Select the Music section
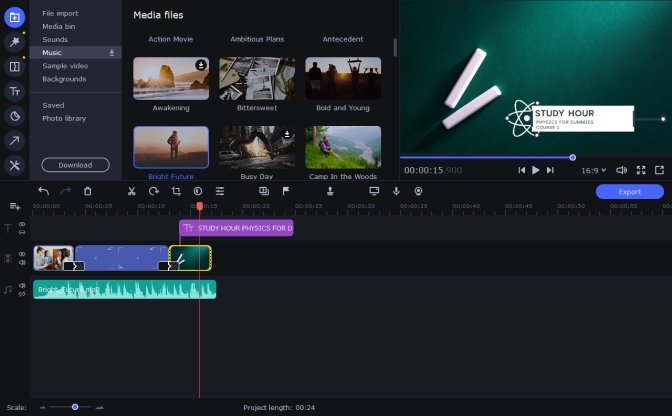672x416 pixels. pos(76,52)
